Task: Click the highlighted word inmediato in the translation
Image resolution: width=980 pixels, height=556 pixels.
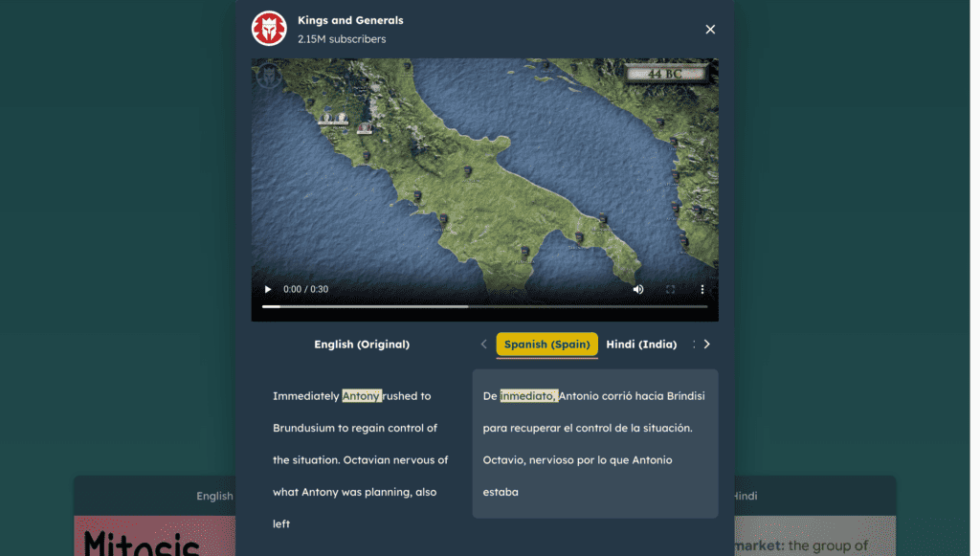Action: pyautogui.click(x=528, y=396)
